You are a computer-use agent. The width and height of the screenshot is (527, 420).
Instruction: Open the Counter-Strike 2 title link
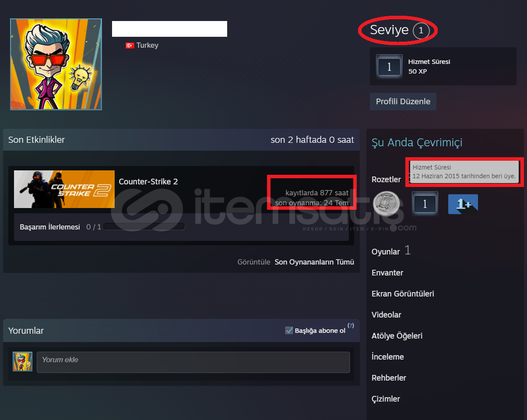pos(148,182)
